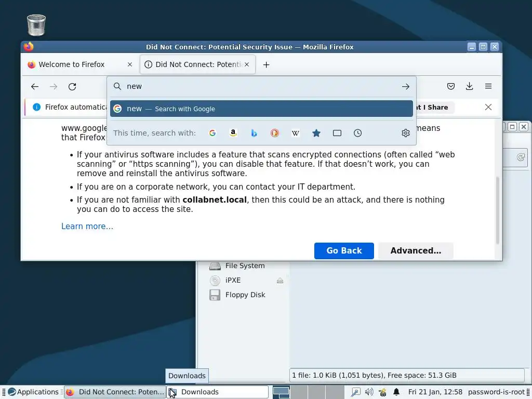This screenshot has width=532, height=399.
Task: Switch to Firefox via taskbar button
Action: tap(115, 392)
